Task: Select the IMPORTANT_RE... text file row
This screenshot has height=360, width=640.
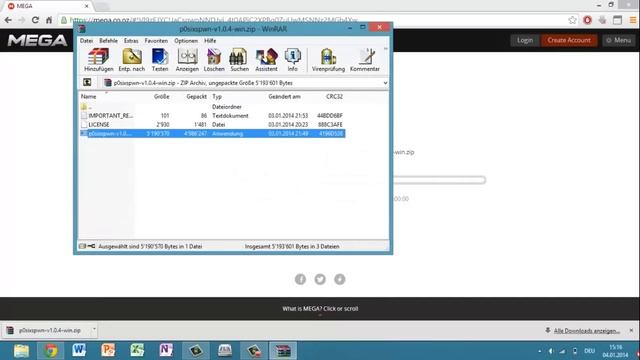Action: 212,116
